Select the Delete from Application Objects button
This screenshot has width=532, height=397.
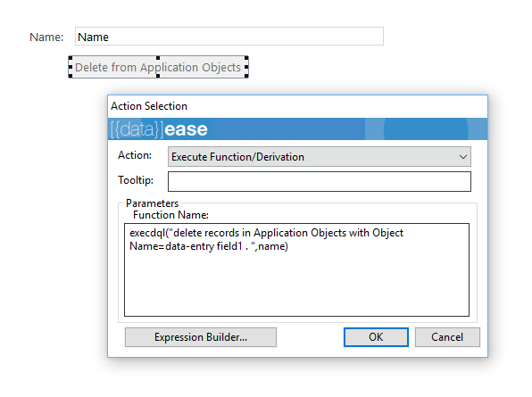tap(158, 67)
